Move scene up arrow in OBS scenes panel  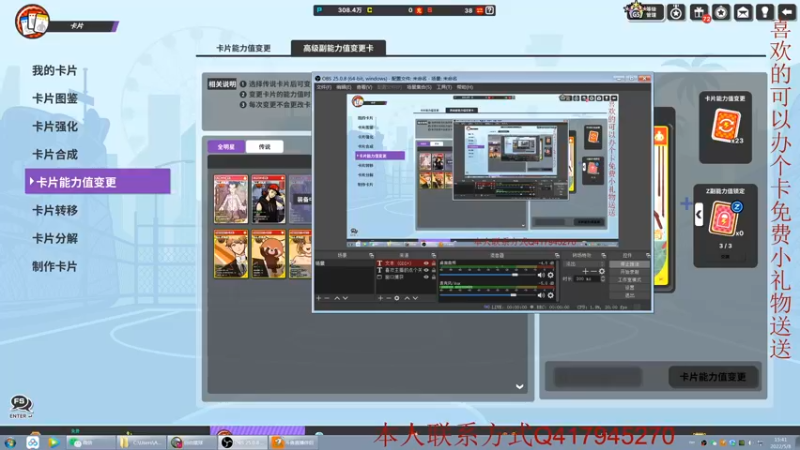coord(337,298)
